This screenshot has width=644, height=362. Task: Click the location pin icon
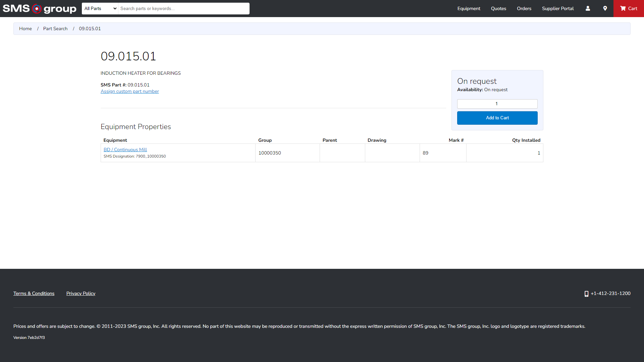pyautogui.click(x=605, y=8)
